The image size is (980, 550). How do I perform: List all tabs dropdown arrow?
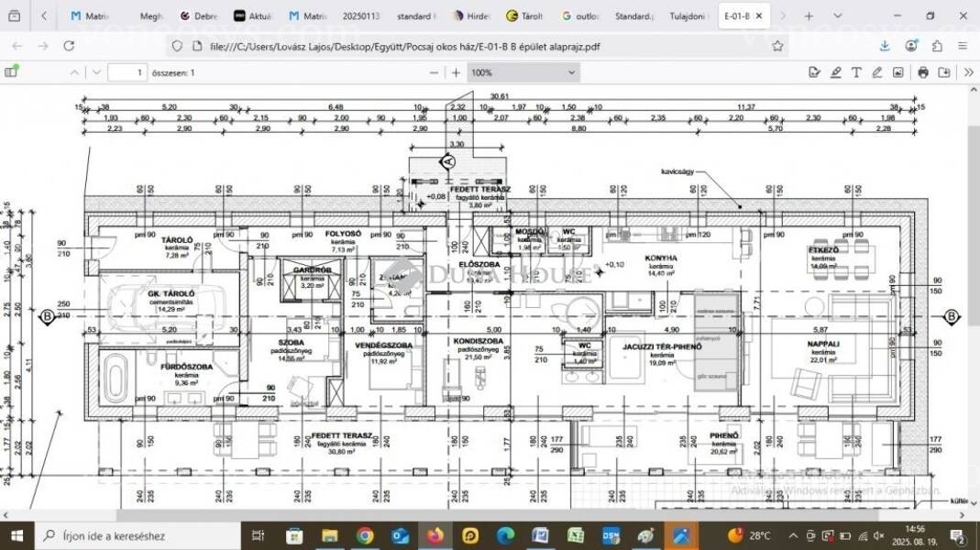[838, 16]
